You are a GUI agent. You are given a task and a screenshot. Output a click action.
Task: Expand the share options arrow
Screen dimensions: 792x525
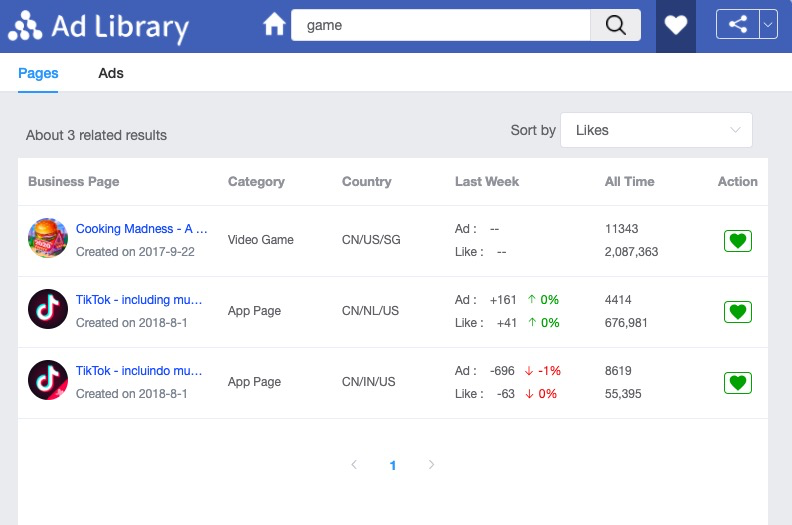(768, 24)
